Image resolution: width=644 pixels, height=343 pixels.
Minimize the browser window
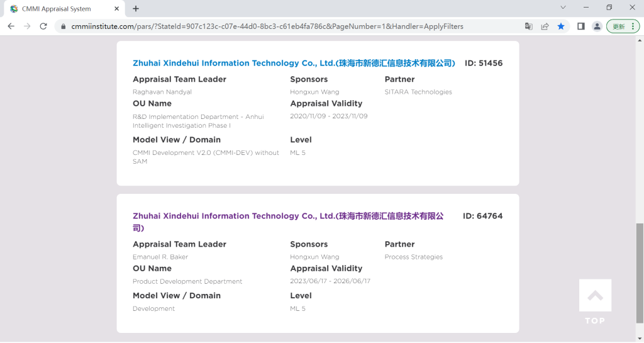click(586, 8)
